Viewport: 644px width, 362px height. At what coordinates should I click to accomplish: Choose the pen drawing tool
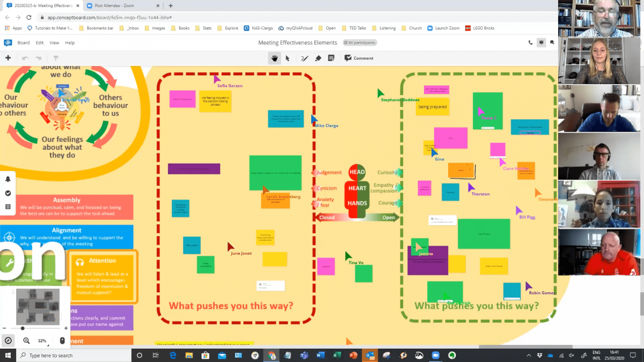(304, 58)
